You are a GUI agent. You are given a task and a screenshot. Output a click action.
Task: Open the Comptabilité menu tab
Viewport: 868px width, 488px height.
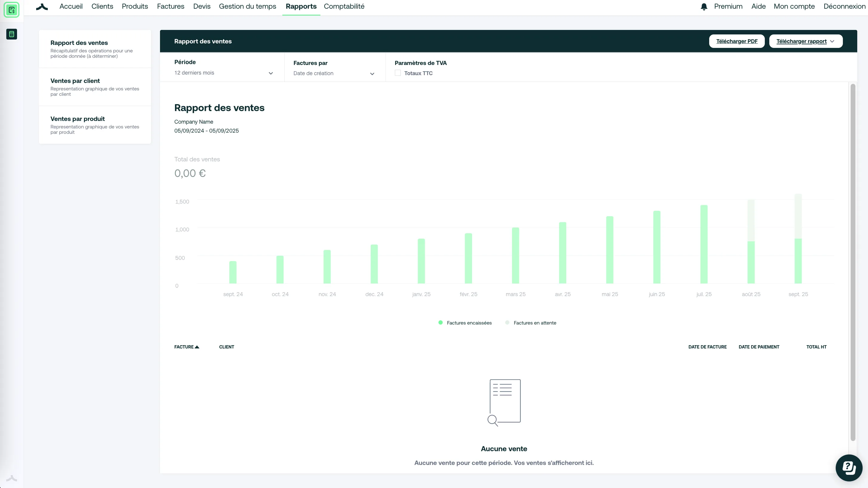pos(344,6)
